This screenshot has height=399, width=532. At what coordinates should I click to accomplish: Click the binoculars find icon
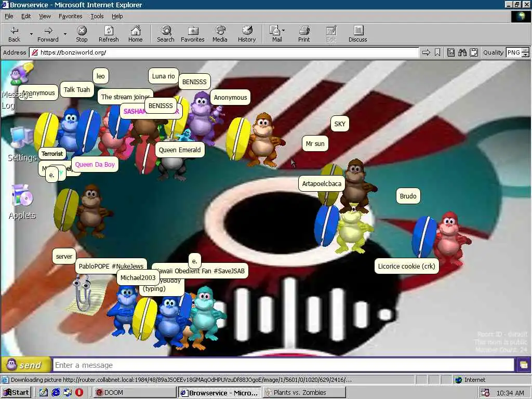pyautogui.click(x=462, y=52)
